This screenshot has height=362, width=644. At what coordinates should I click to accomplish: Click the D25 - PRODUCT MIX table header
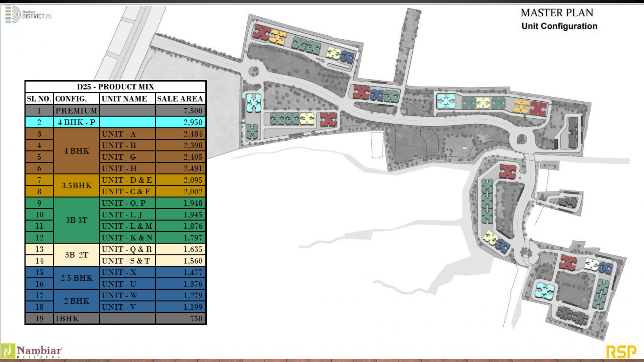(x=115, y=87)
